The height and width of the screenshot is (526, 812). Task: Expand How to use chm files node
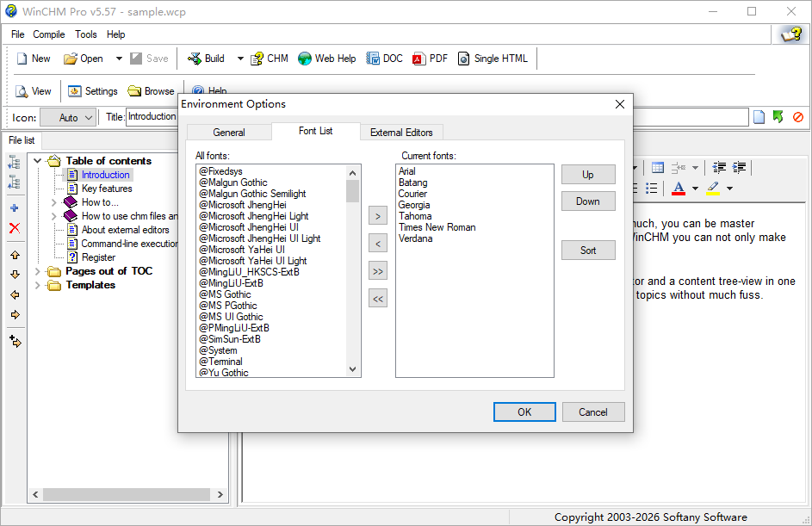[x=54, y=216]
